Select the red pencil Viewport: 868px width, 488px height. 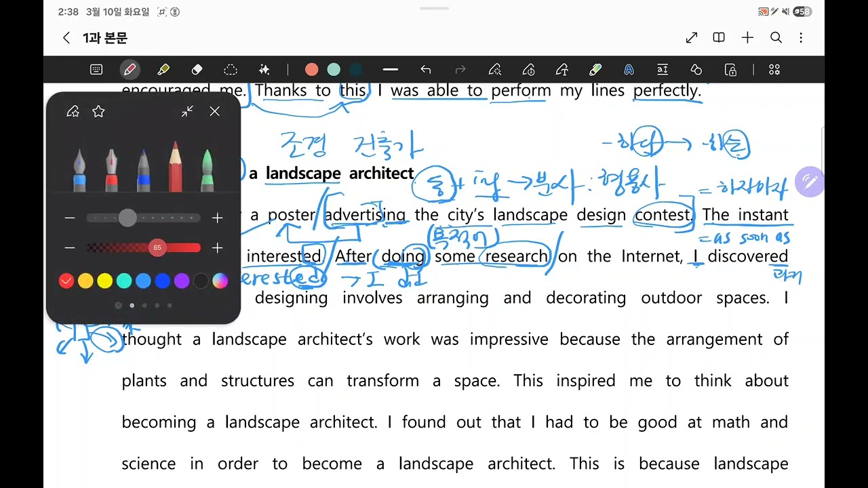tap(176, 166)
